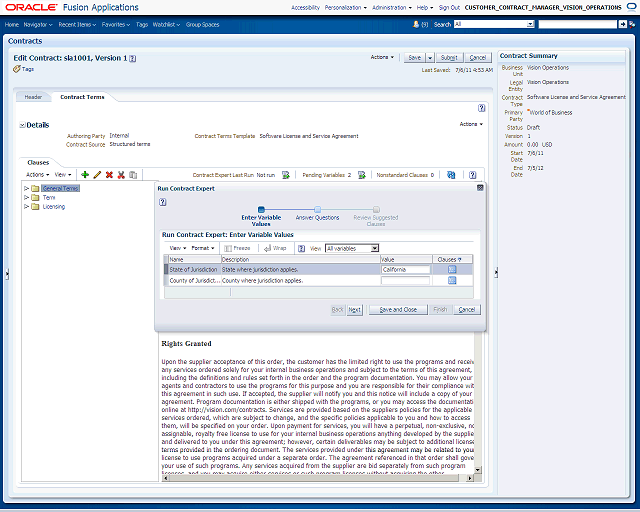
Task: Click help icon in the Clauses toolbar
Action: (473, 175)
